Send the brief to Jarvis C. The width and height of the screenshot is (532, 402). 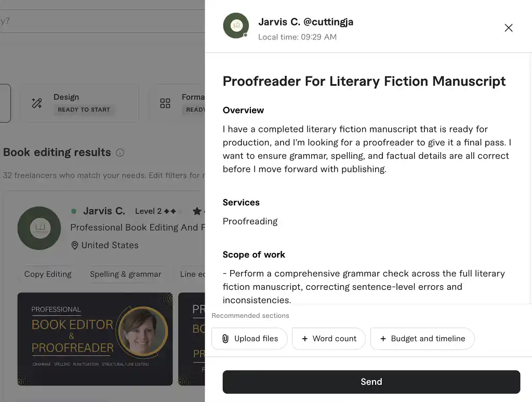tap(371, 382)
